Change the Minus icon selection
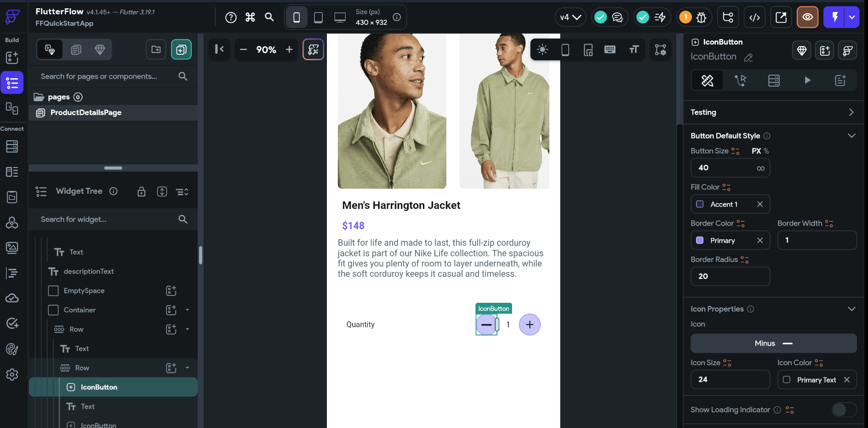 [x=774, y=343]
